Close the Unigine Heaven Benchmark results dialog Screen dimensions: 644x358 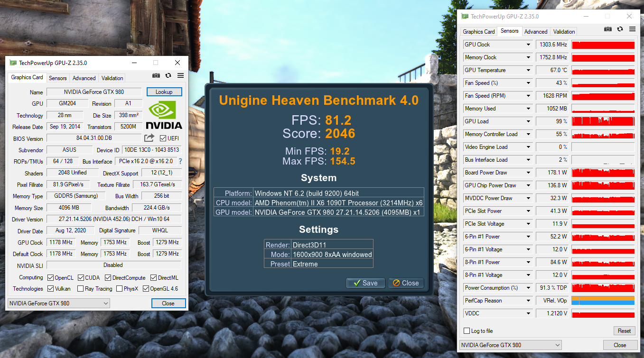405,283
